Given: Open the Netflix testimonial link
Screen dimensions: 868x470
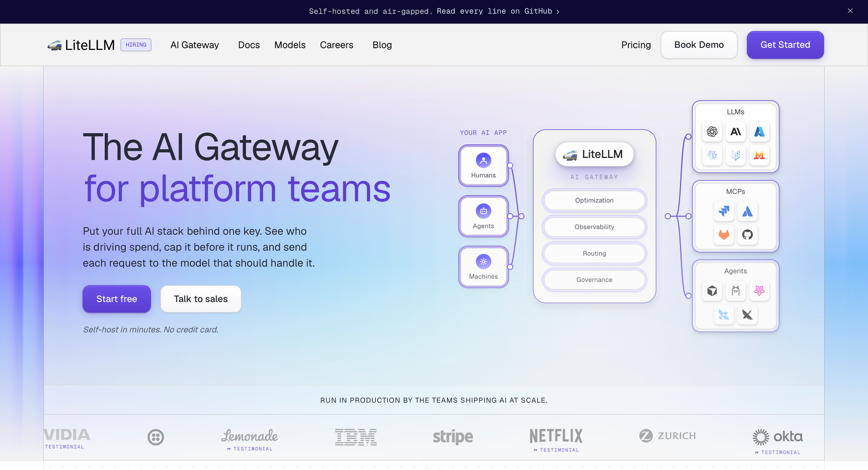Looking at the screenshot, I should pos(556,450).
